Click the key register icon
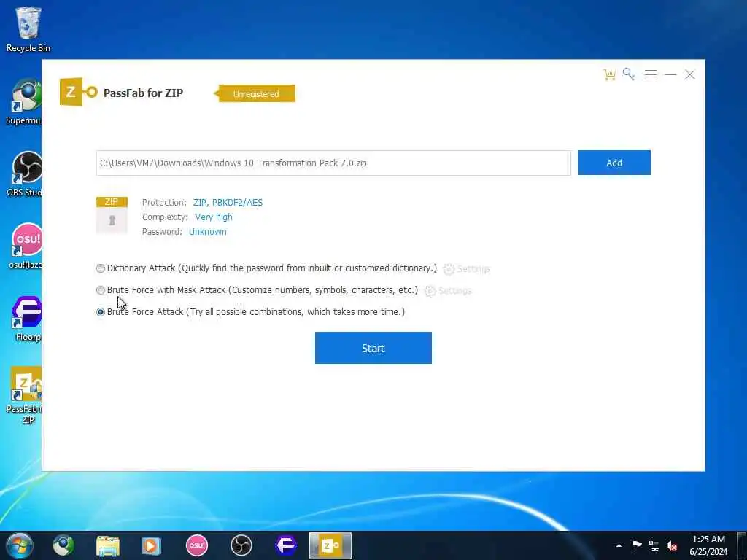 click(629, 74)
